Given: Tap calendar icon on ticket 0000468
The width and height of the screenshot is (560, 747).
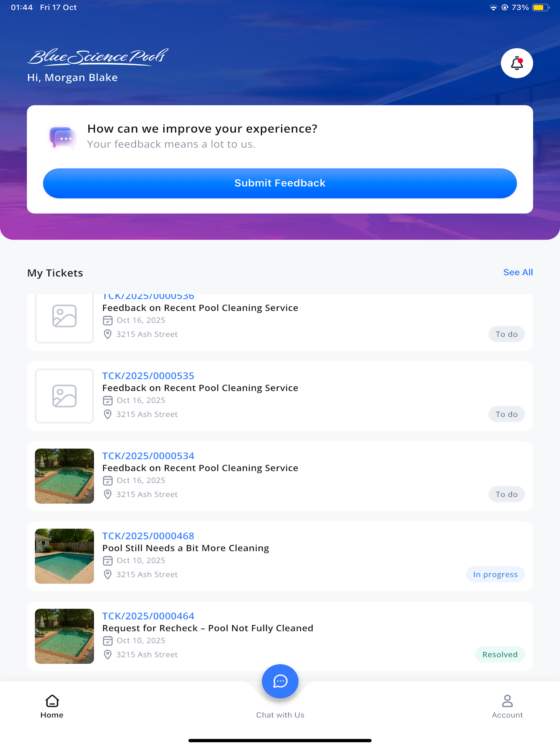Looking at the screenshot, I should [x=108, y=560].
